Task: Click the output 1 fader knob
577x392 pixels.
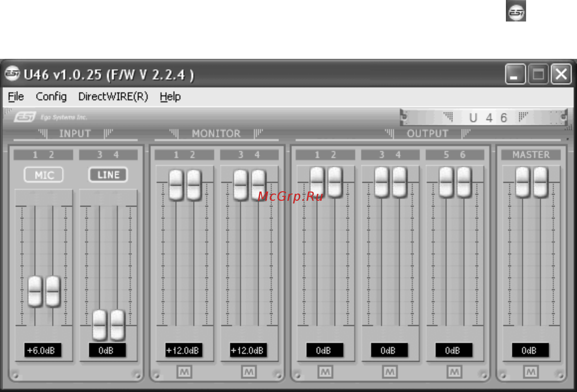Action: (317, 182)
